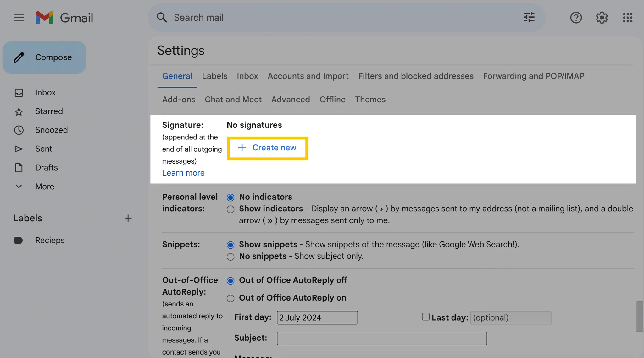Open Sent mail

44,149
